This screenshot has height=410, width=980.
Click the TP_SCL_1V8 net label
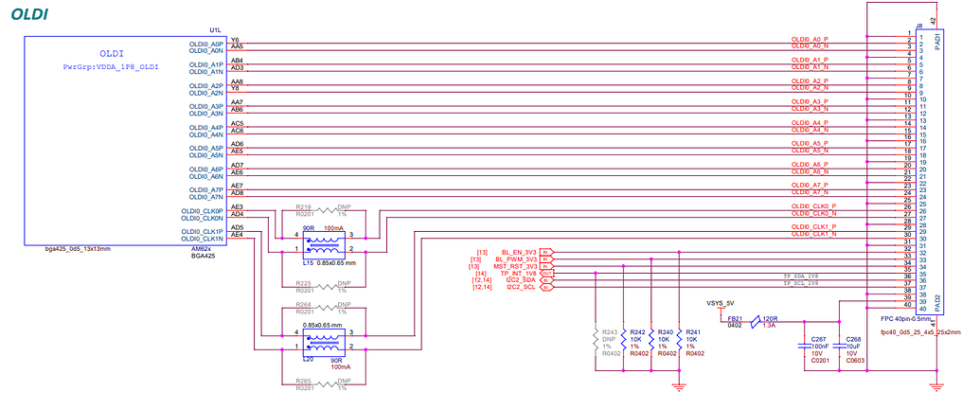click(x=801, y=283)
